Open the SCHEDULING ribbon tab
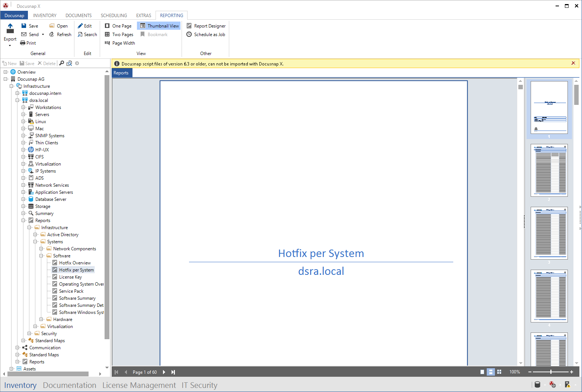The image size is (582, 392). 114,15
